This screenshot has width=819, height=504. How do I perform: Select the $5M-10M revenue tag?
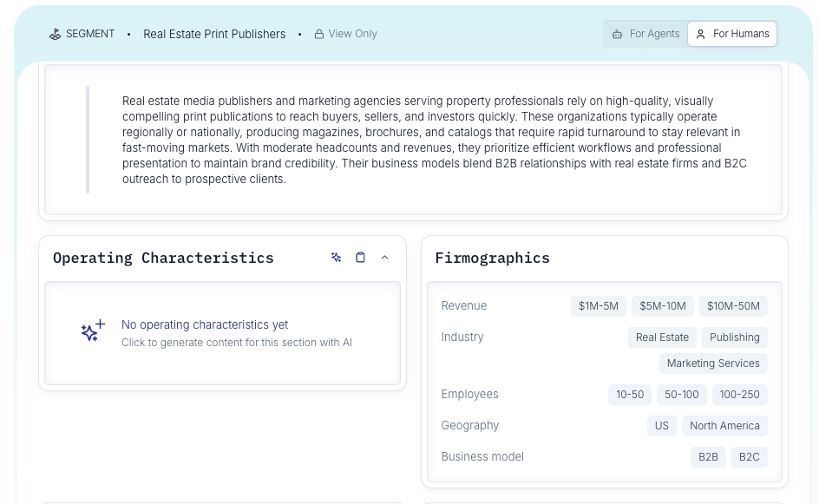click(663, 306)
